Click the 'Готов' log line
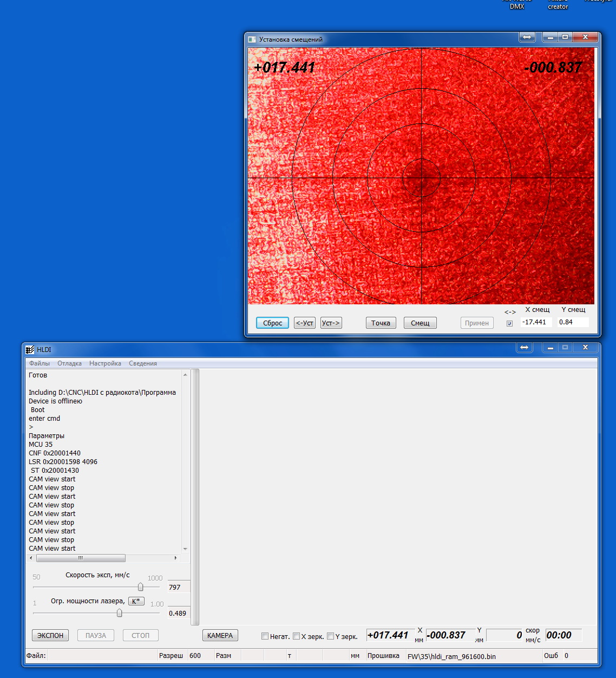The width and height of the screenshot is (616, 678). [38, 375]
